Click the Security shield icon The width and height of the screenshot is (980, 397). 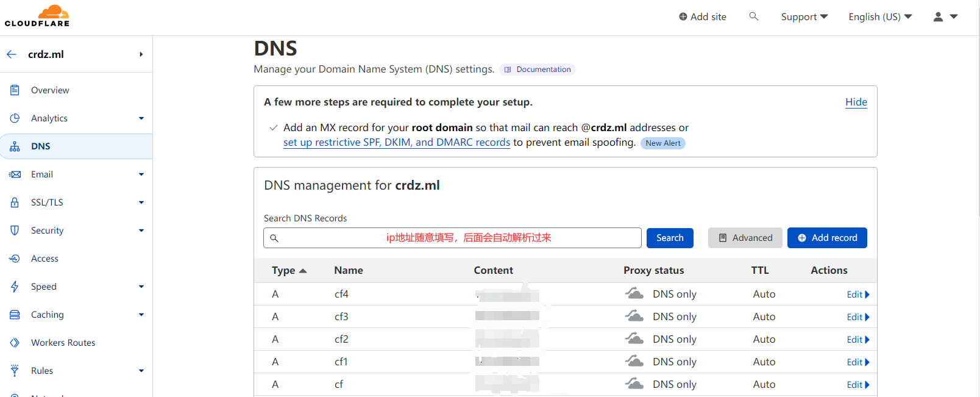15,231
